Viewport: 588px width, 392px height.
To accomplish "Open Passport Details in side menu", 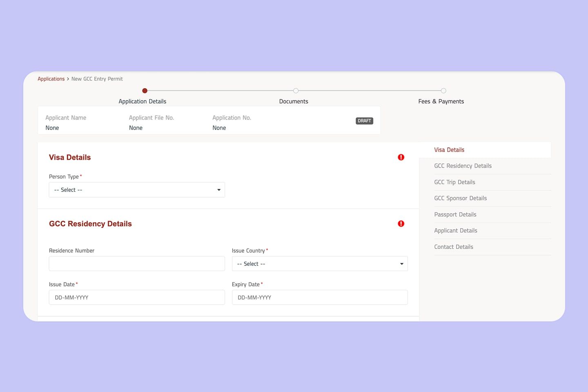I will click(455, 214).
